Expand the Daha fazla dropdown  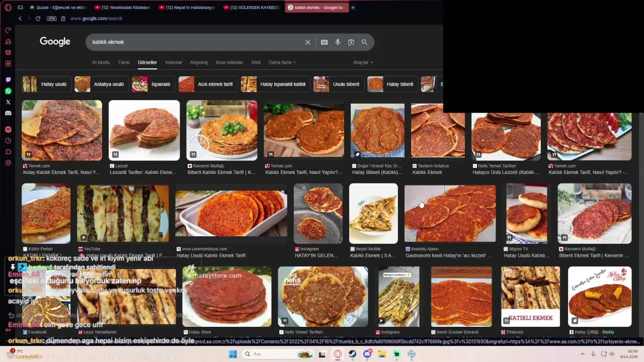(x=282, y=62)
